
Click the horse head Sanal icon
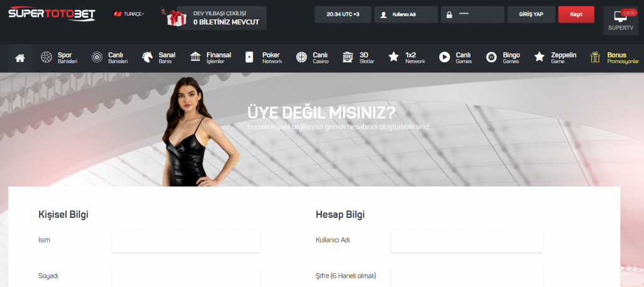[x=147, y=57]
